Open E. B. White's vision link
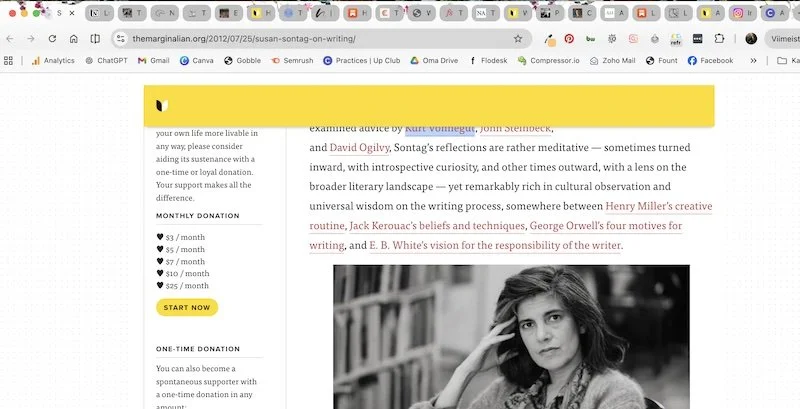800x409 pixels. point(495,245)
